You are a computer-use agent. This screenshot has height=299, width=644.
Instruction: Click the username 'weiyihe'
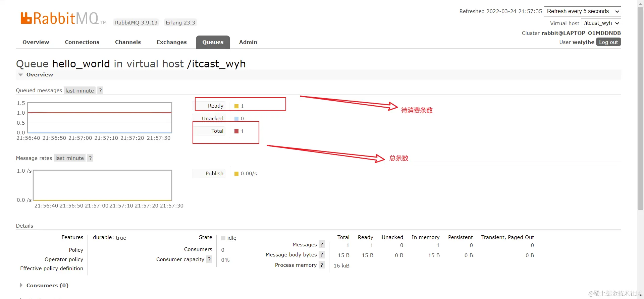coord(583,42)
